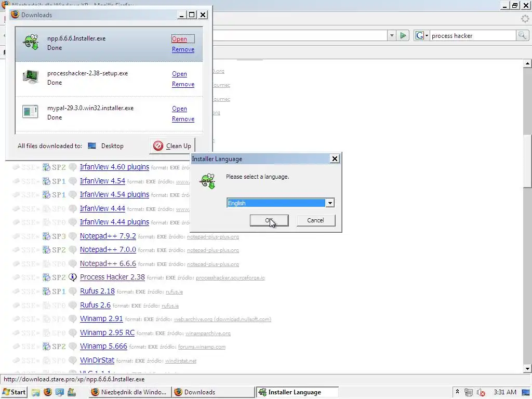Open the English language dropdown
Image resolution: width=532 pixels, height=399 pixels.
point(330,203)
